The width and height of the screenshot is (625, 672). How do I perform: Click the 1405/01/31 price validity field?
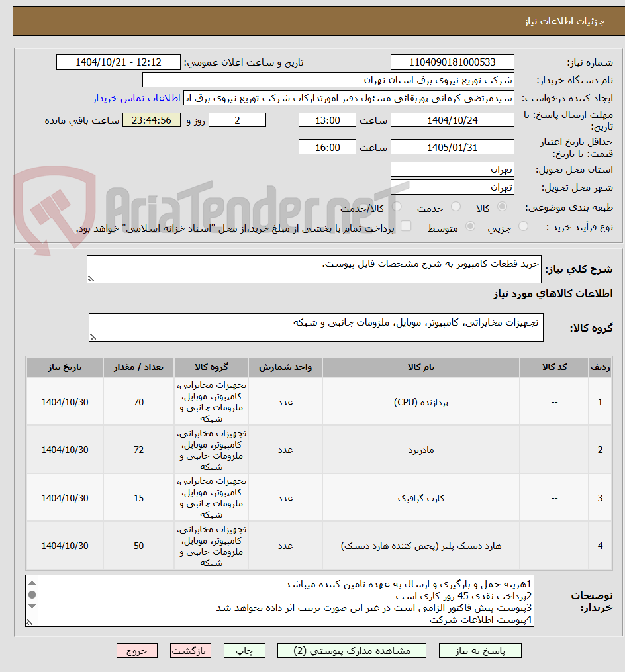tap(452, 147)
